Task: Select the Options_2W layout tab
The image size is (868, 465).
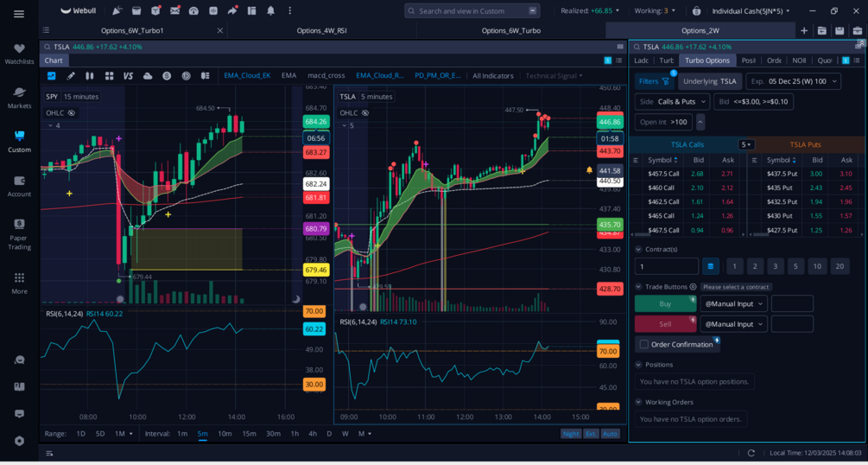Action: [x=700, y=30]
